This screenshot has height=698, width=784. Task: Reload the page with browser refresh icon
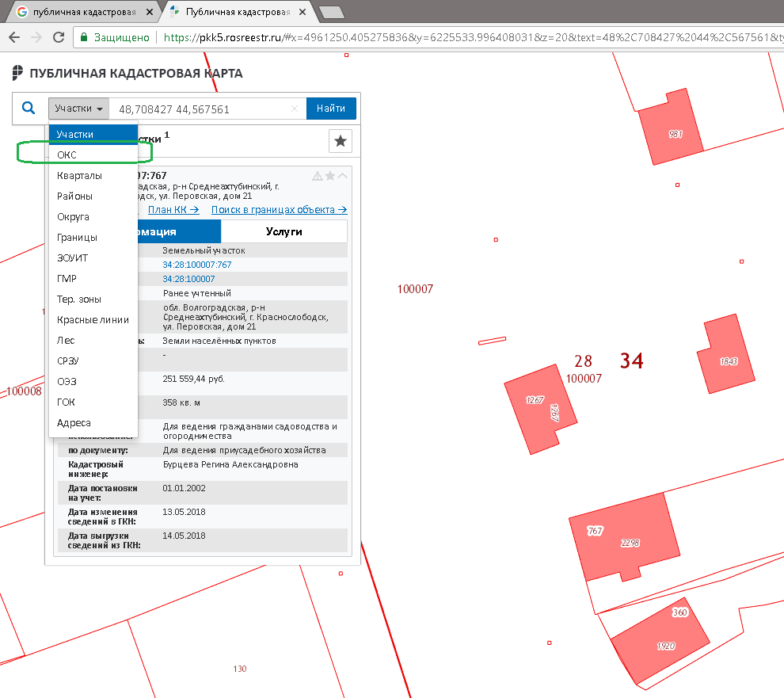click(x=58, y=37)
